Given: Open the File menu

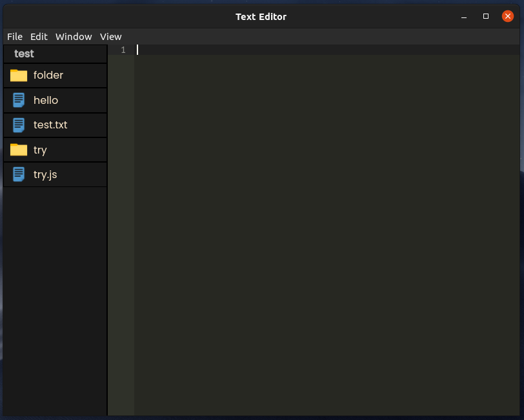Looking at the screenshot, I should (14, 37).
